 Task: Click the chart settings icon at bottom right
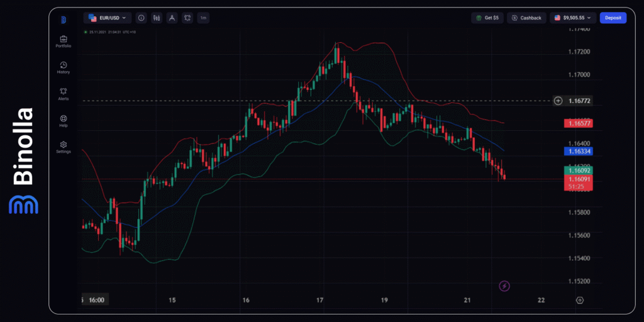pos(580,301)
